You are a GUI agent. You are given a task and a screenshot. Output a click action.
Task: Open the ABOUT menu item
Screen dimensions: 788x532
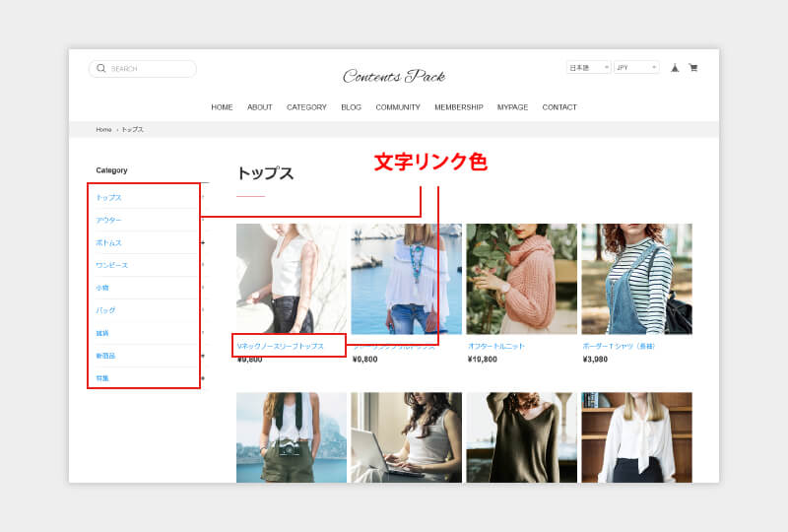click(x=260, y=107)
